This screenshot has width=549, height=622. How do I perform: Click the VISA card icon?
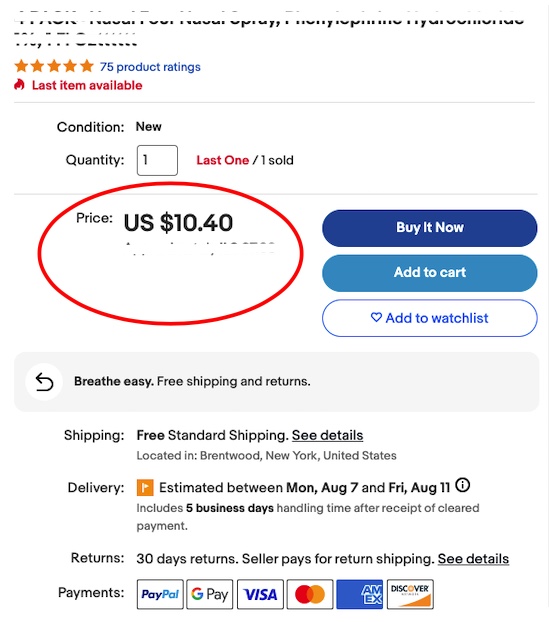point(260,594)
